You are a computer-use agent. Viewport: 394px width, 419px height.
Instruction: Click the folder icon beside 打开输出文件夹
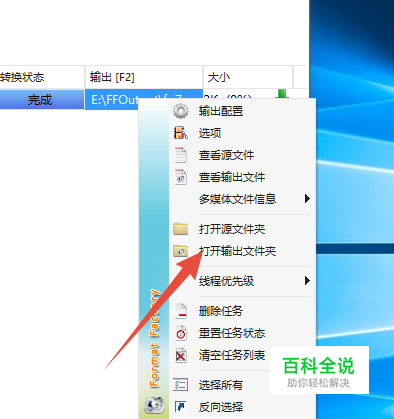(181, 251)
